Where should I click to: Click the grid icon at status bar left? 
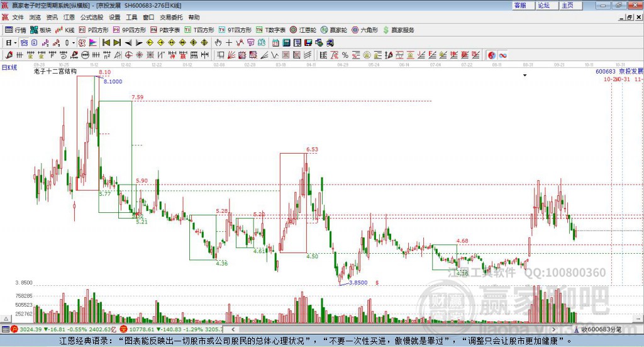[5, 329]
